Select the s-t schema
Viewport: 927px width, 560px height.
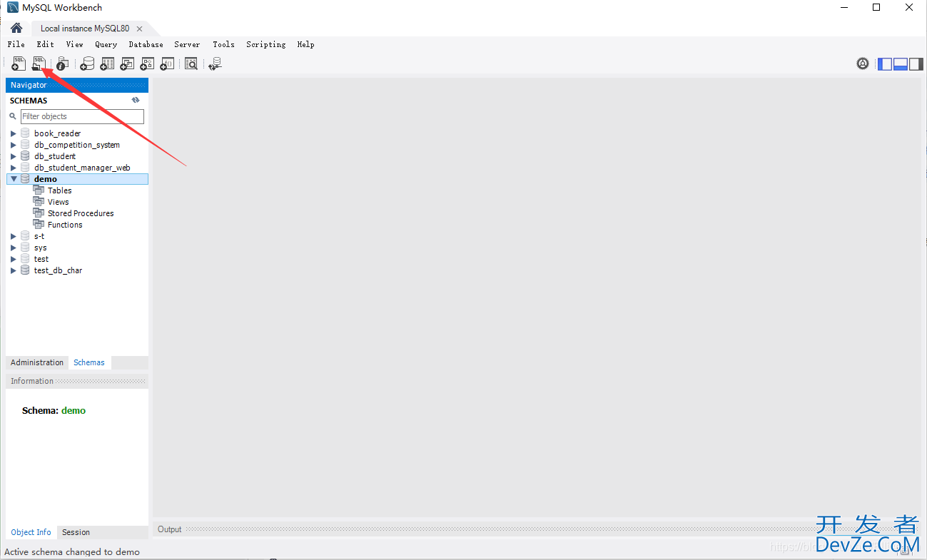39,236
